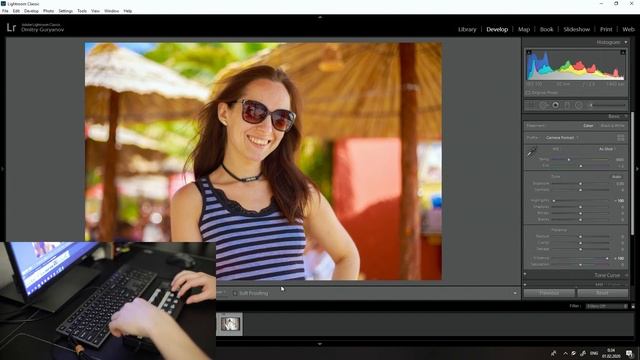Show hidden system tray icons chevron

click(x=565, y=353)
